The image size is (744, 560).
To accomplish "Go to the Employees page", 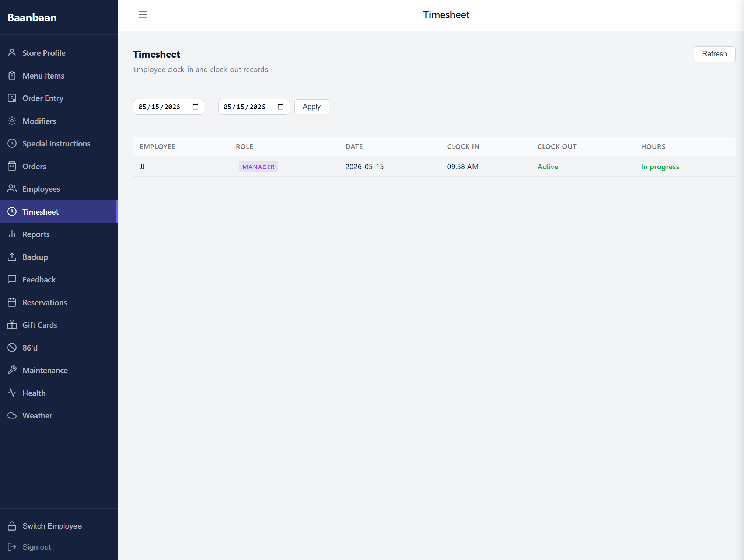I will point(59,189).
